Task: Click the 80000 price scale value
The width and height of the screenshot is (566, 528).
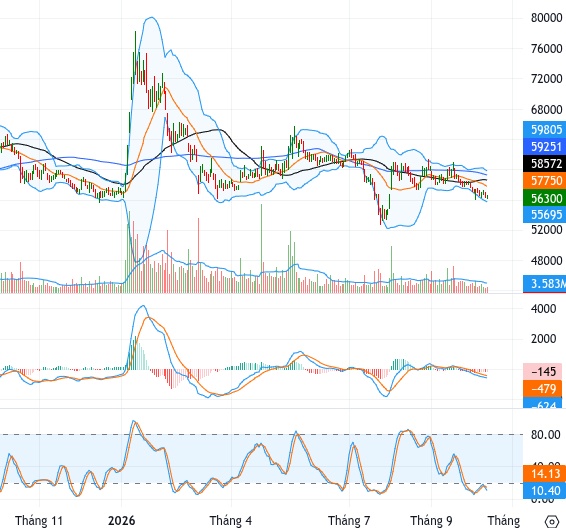Action: click(547, 18)
